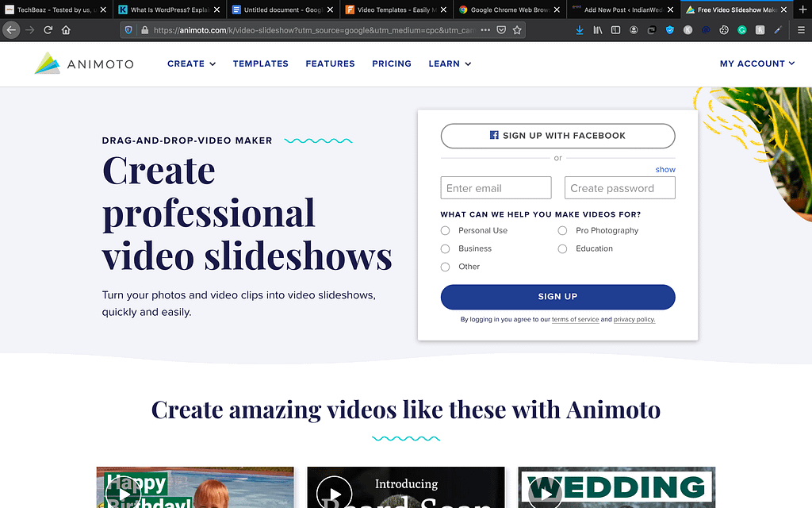Viewport: 812px width, 508px height.
Task: Click the browser address bar URL
Action: 314,30
